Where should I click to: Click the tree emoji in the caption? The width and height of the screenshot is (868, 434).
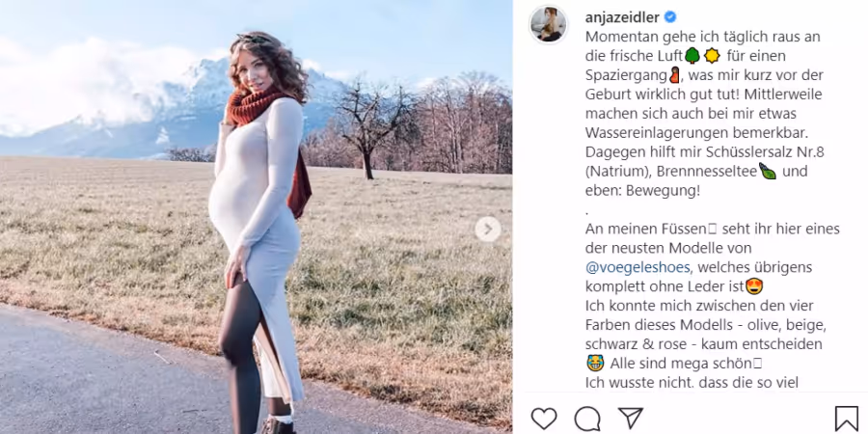(692, 56)
